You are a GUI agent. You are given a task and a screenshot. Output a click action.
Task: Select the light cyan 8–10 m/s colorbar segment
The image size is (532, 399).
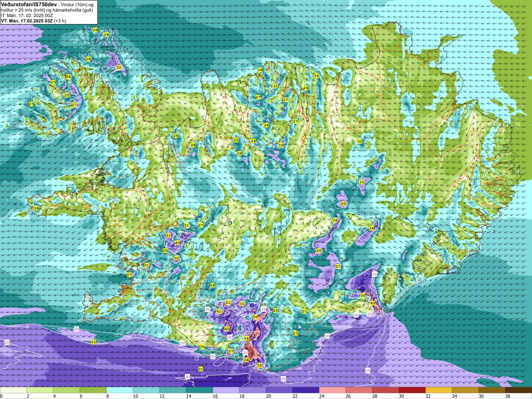pyautogui.click(x=120, y=391)
